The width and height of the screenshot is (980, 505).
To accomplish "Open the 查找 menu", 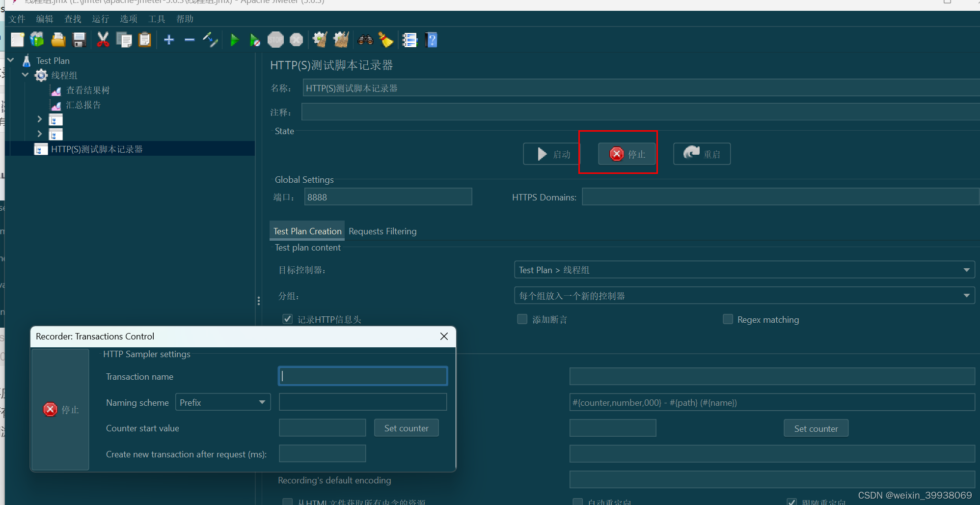I will coord(73,19).
